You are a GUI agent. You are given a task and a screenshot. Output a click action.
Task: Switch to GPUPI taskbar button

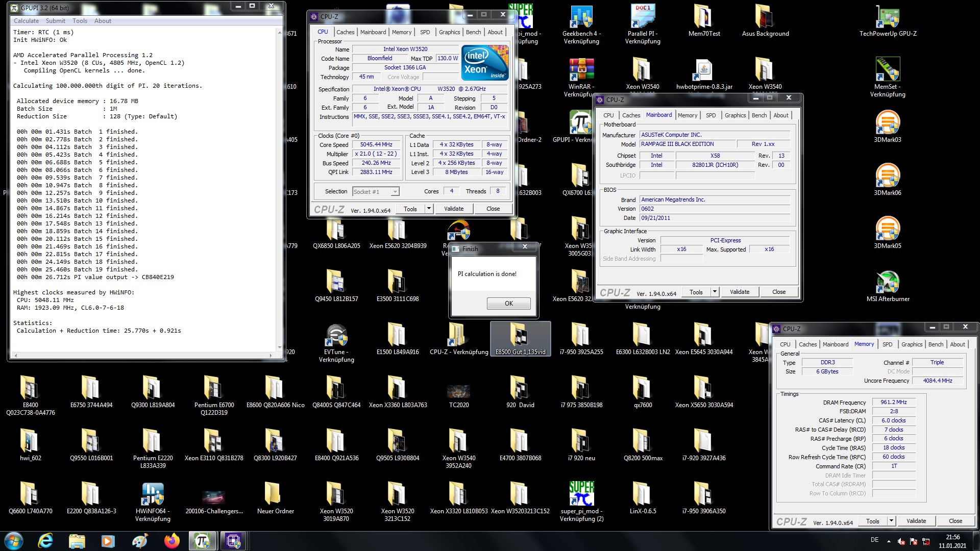tap(202, 541)
